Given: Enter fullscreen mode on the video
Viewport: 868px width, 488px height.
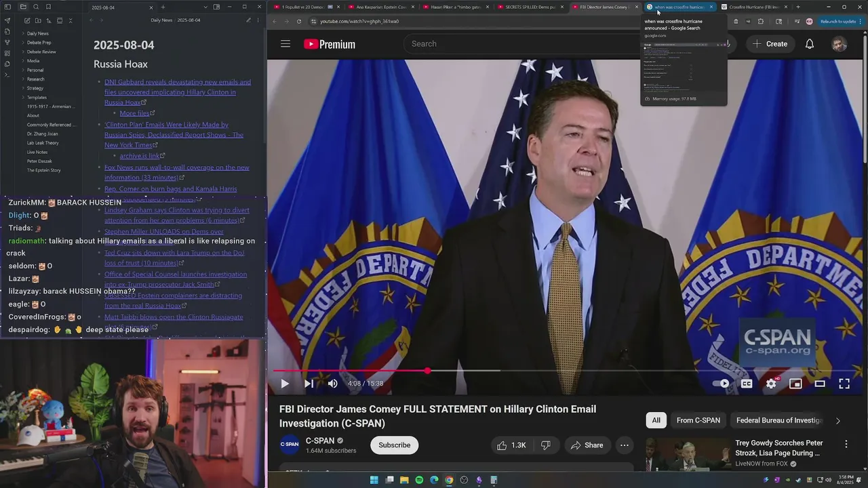Looking at the screenshot, I should [x=844, y=384].
